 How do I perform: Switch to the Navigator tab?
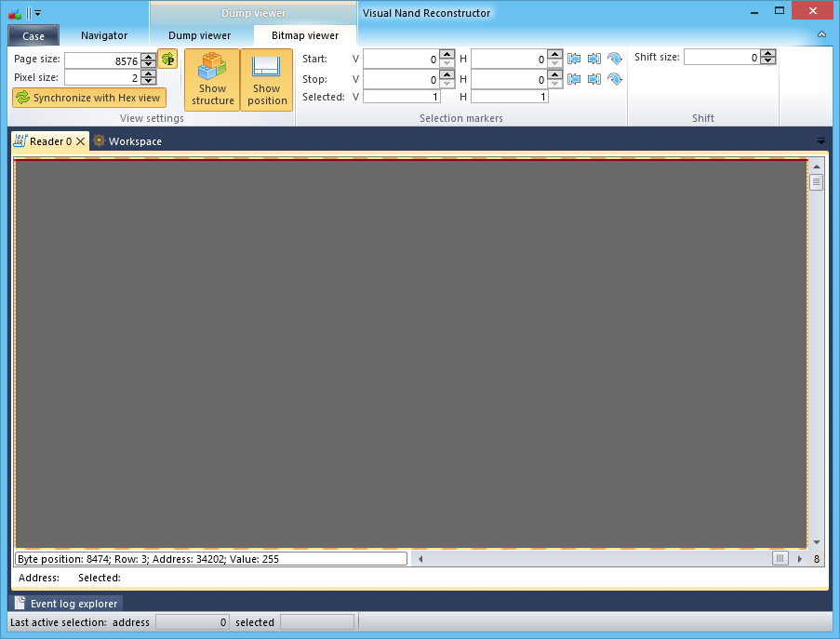pos(104,35)
